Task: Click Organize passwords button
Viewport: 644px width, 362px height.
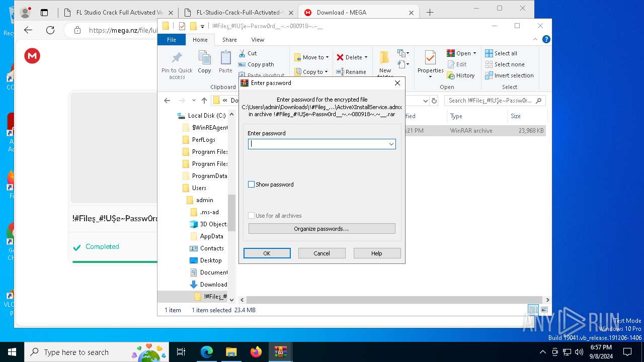Action: (321, 229)
